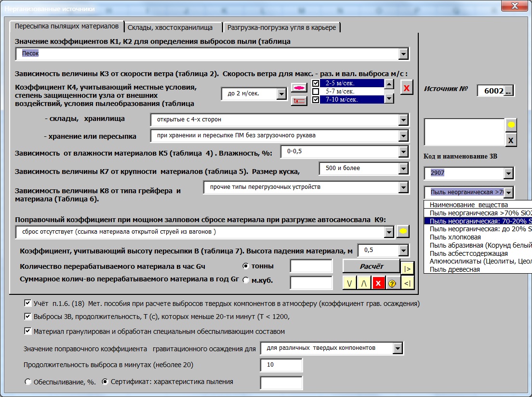Click the down arrow 'V' button

tap(349, 283)
